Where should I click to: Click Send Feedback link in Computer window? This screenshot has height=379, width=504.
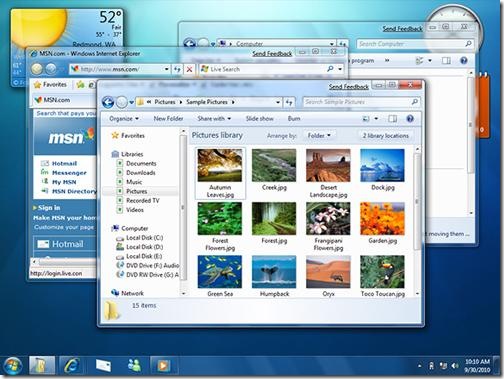[402, 29]
